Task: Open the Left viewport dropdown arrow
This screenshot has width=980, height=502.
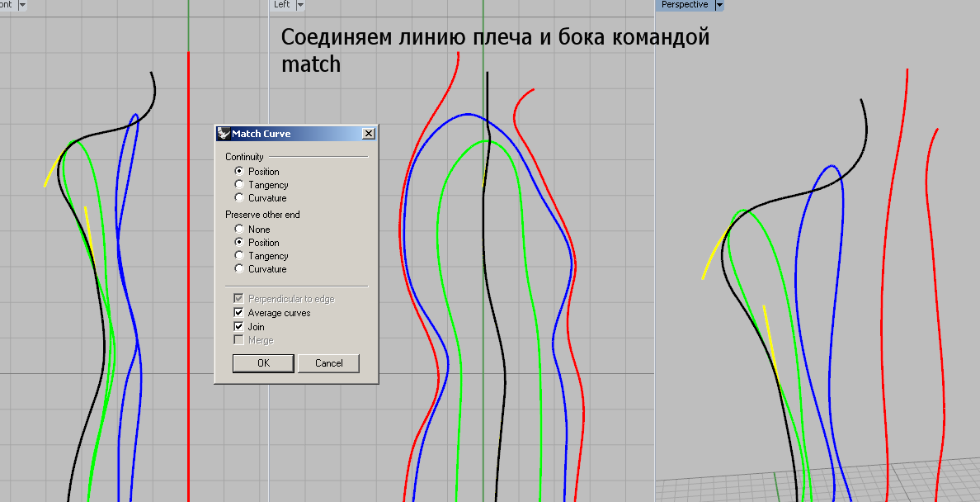Action: pos(300,4)
